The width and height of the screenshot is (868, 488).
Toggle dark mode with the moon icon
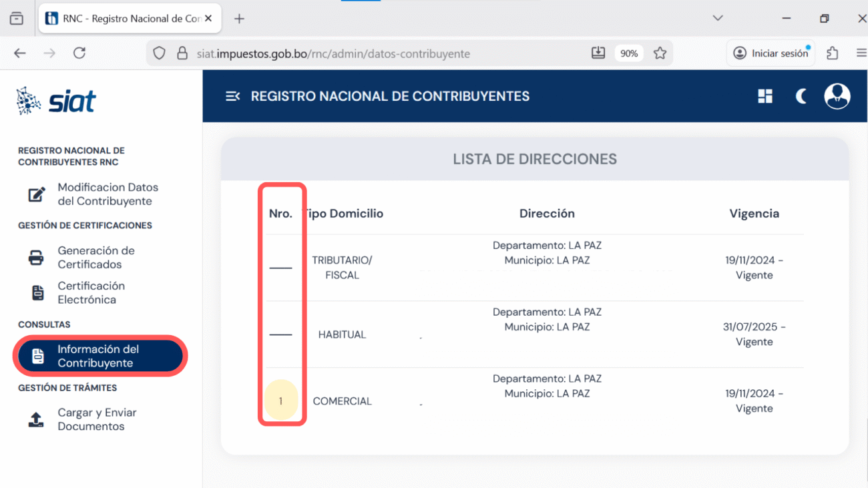coord(801,96)
